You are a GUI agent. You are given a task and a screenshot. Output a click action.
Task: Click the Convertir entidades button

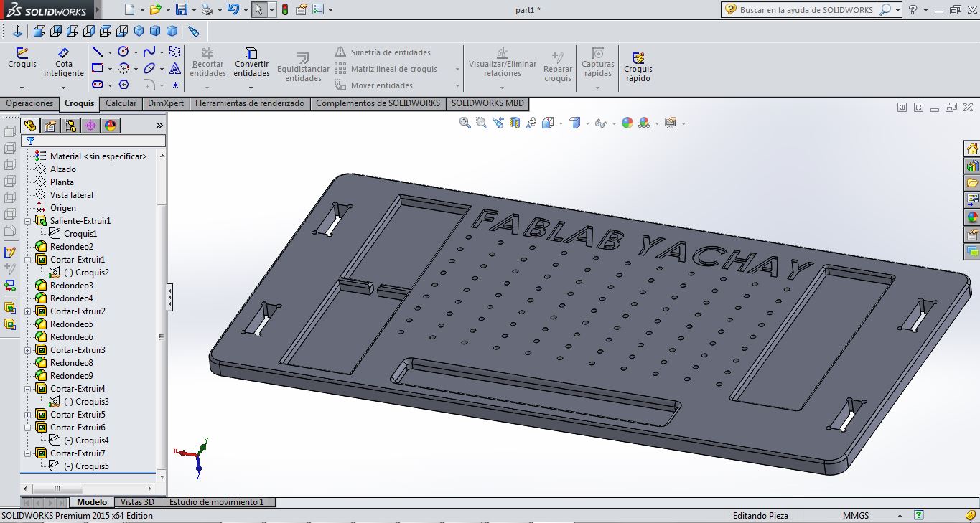point(251,62)
